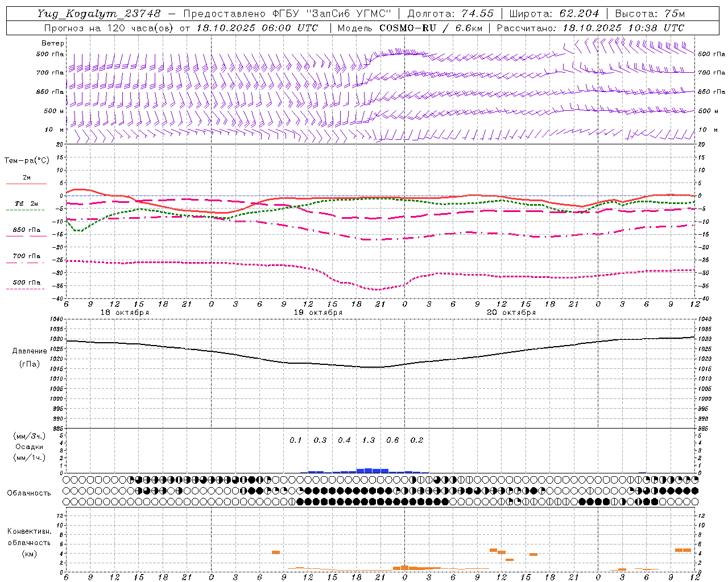
Task: Click the 18 октября date label
Action: click(125, 313)
